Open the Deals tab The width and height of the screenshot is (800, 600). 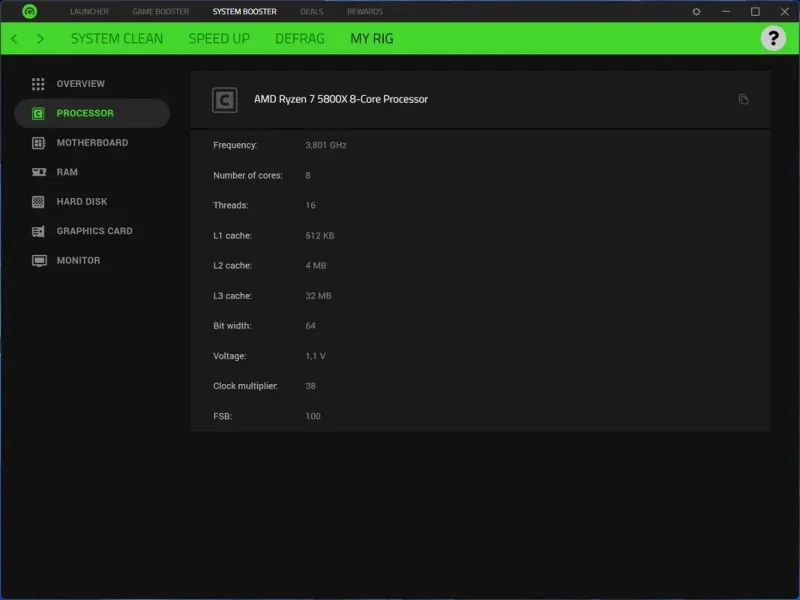click(312, 11)
